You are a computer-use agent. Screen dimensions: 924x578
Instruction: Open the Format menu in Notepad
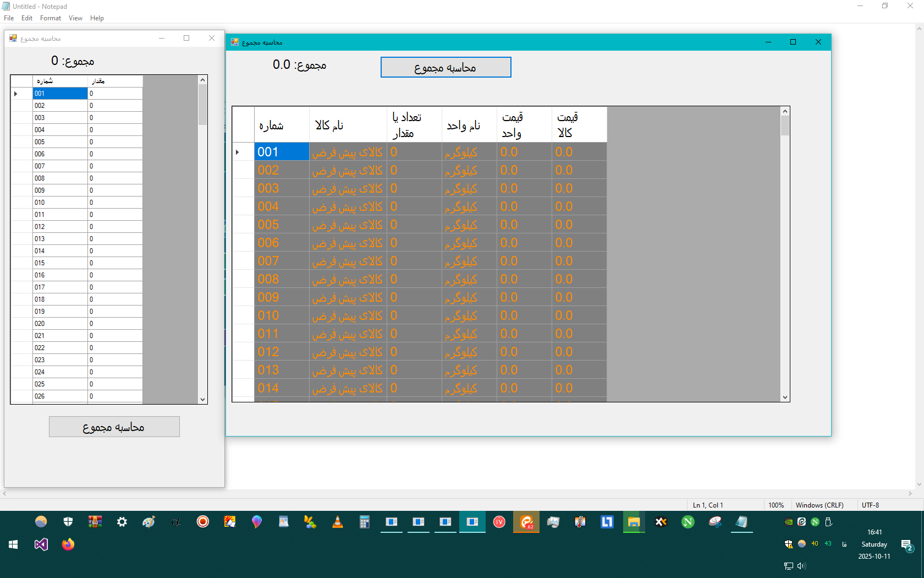(50, 18)
